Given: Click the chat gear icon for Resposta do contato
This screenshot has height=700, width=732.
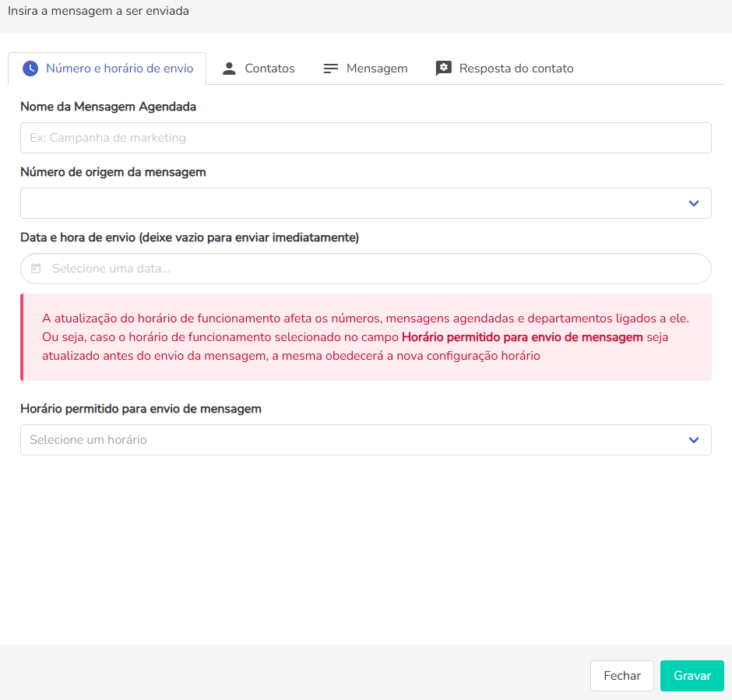Looking at the screenshot, I should (x=443, y=69).
